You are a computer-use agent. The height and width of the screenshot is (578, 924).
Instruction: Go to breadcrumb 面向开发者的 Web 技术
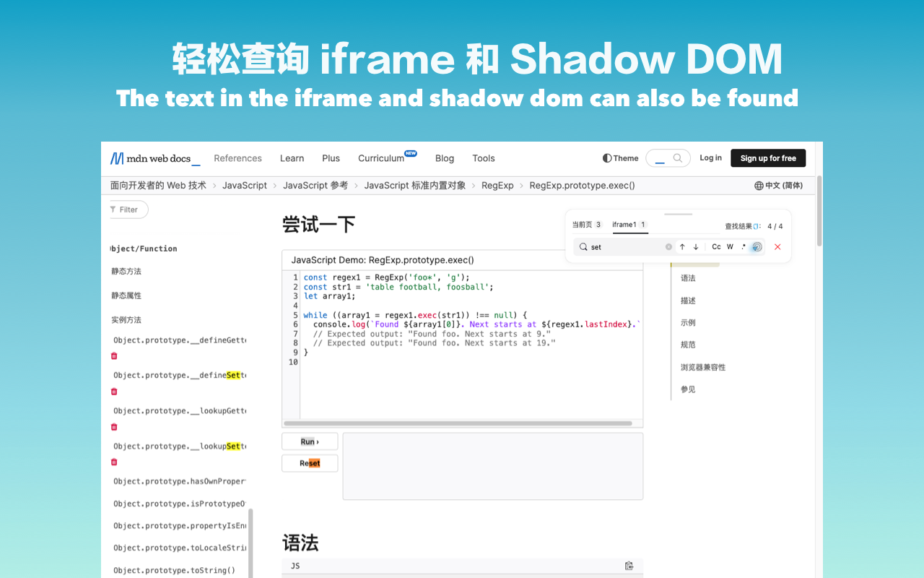click(x=158, y=186)
